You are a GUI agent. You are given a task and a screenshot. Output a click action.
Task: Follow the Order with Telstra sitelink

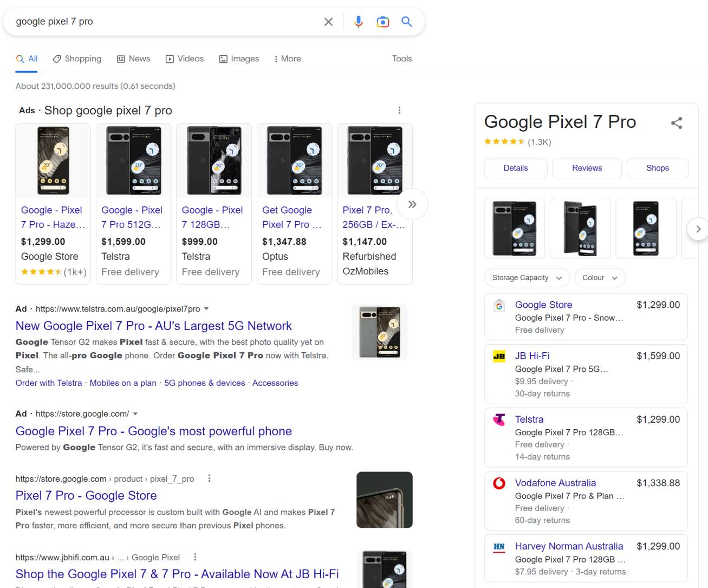click(49, 383)
